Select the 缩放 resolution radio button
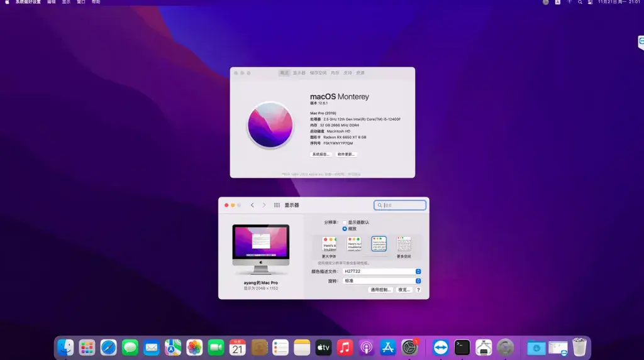Viewport: 644px width, 360px height. coord(345,229)
